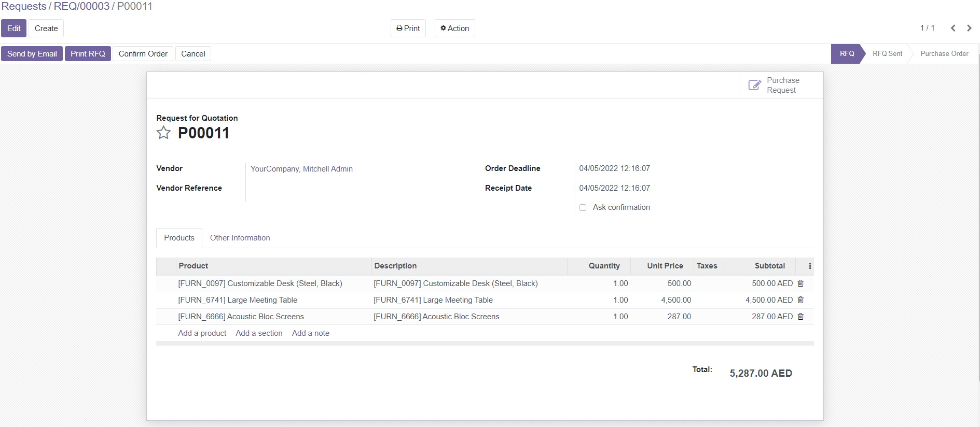Open vendor YourCompany, Mitchell Admin link
Screen dimensions: 980x427
coord(301,169)
